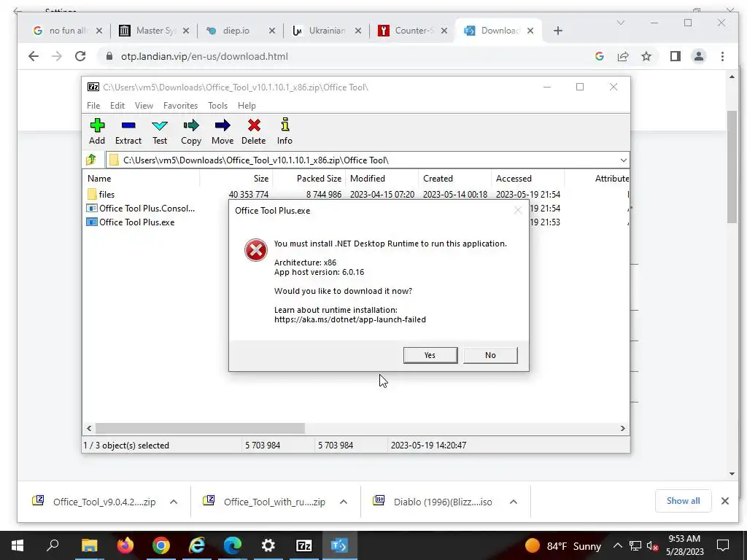Open 7-Zip from the taskbar
The height and width of the screenshot is (560, 747).
(304, 545)
